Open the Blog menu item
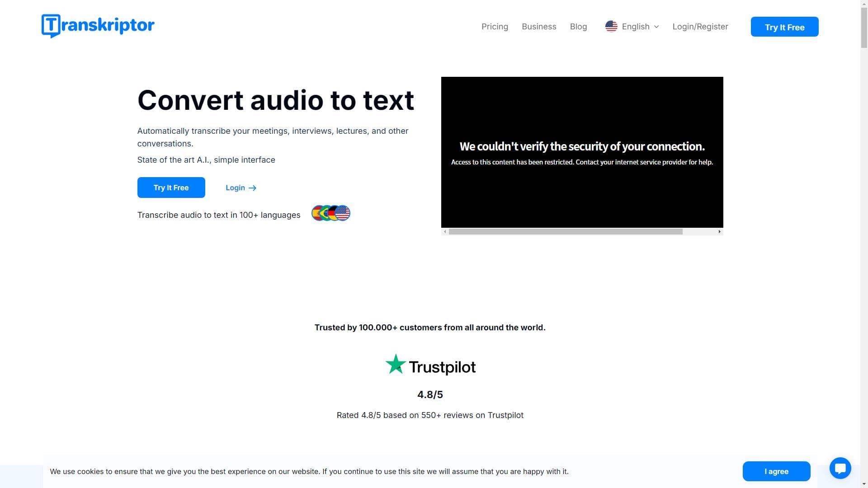The width and height of the screenshot is (868, 488). [x=578, y=27]
